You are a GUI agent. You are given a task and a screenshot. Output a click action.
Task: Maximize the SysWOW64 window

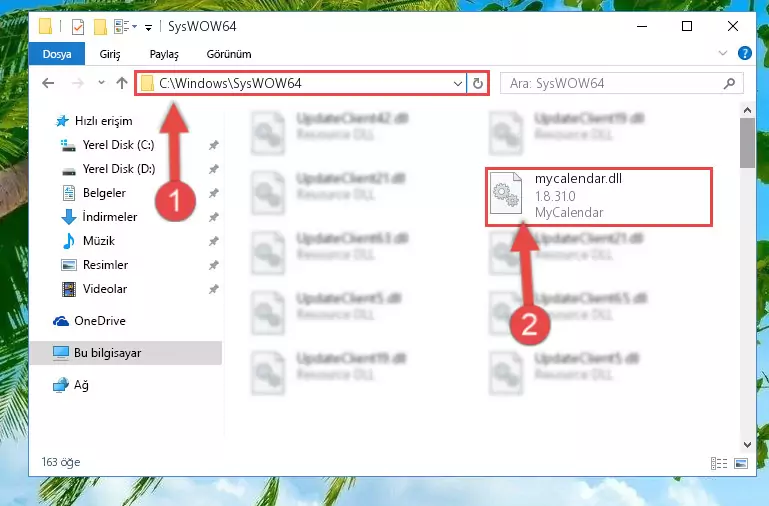click(687, 26)
